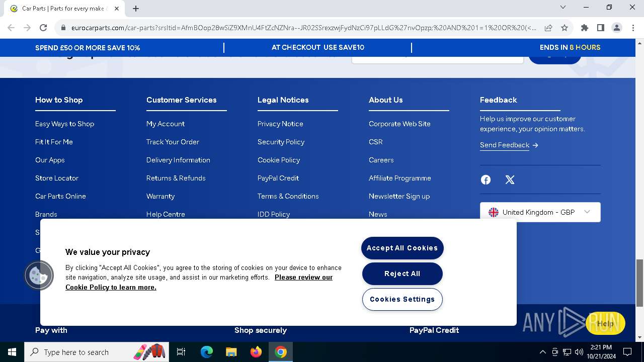Open Windows Start menu
Screen dimensions: 644x362
(x=12, y=352)
